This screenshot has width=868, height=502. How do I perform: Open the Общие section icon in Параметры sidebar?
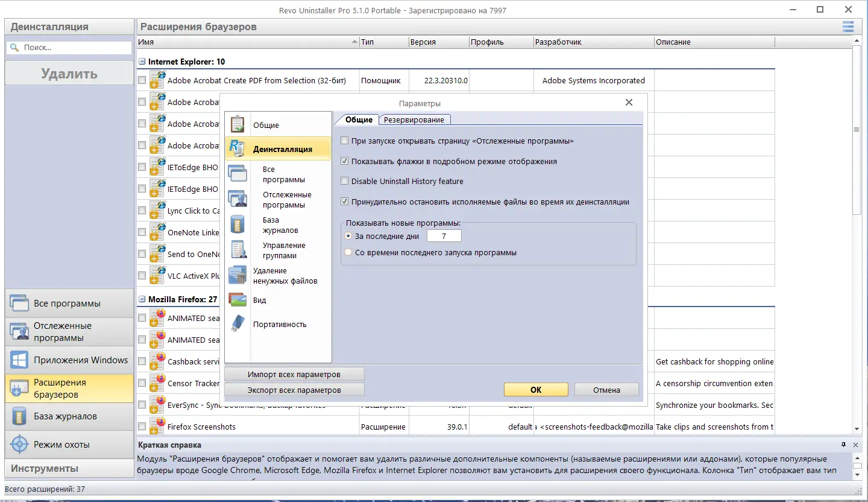pyautogui.click(x=237, y=124)
